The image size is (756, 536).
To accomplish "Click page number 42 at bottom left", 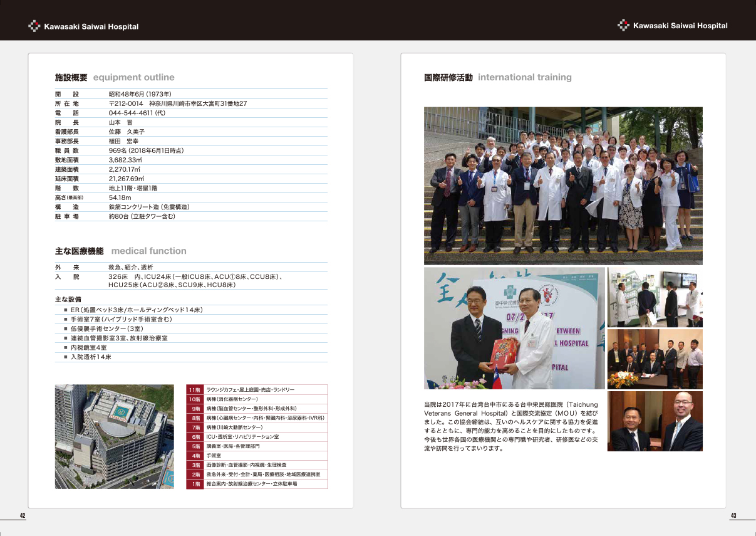I will point(23,515).
